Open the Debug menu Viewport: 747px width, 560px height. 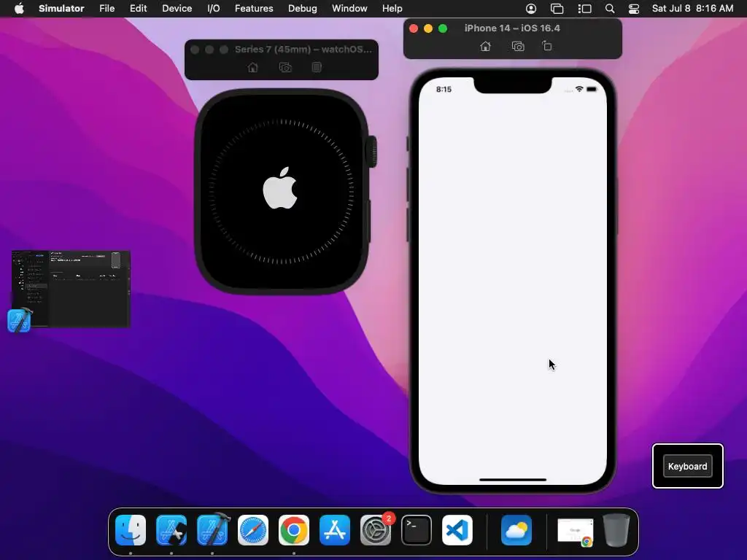pyautogui.click(x=303, y=8)
